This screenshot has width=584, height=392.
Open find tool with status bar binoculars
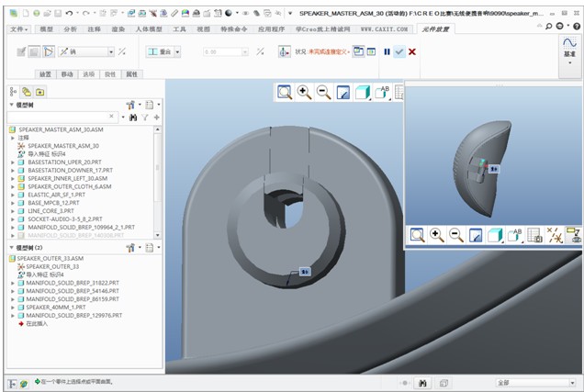[x=422, y=383]
